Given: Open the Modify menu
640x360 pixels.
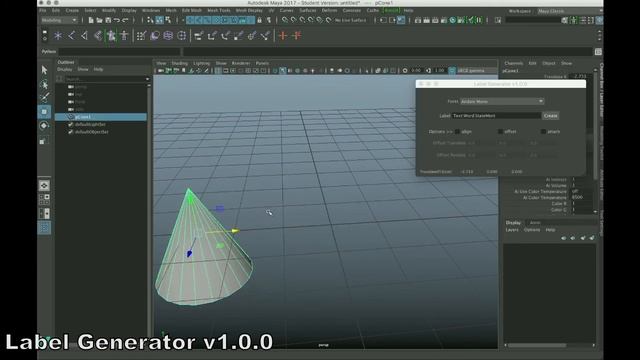Looking at the screenshot, I should [x=109, y=11].
